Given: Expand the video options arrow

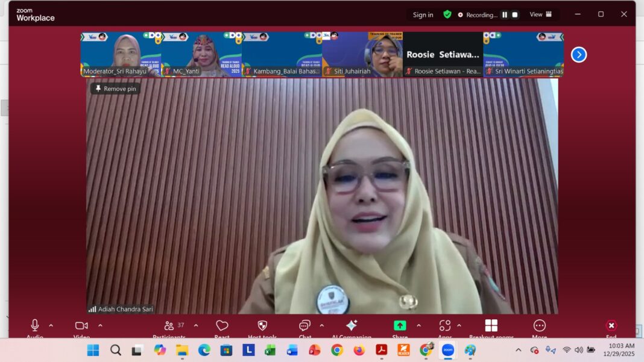Looking at the screenshot, I should pos(100,325).
